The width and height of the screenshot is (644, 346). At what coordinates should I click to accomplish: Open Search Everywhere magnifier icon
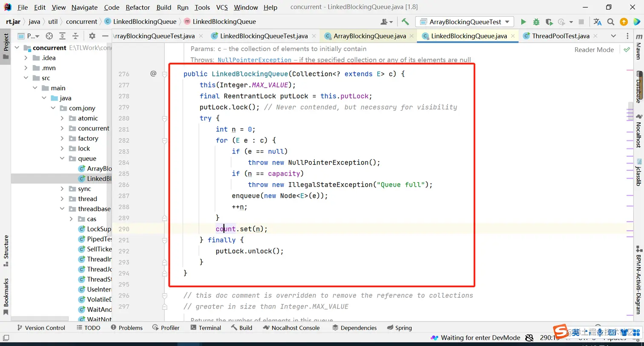611,22
